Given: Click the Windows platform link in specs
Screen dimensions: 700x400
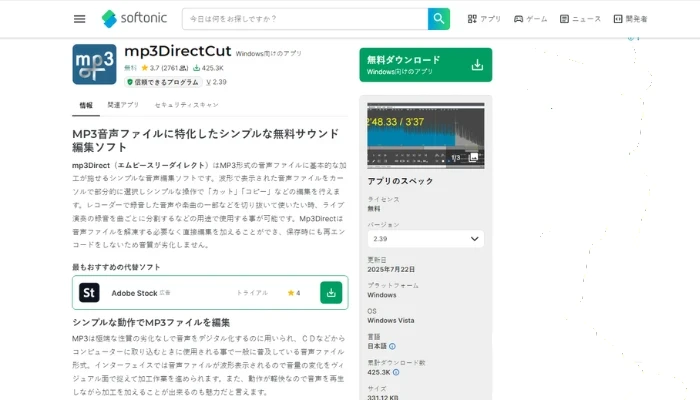Looking at the screenshot, I should point(382,295).
